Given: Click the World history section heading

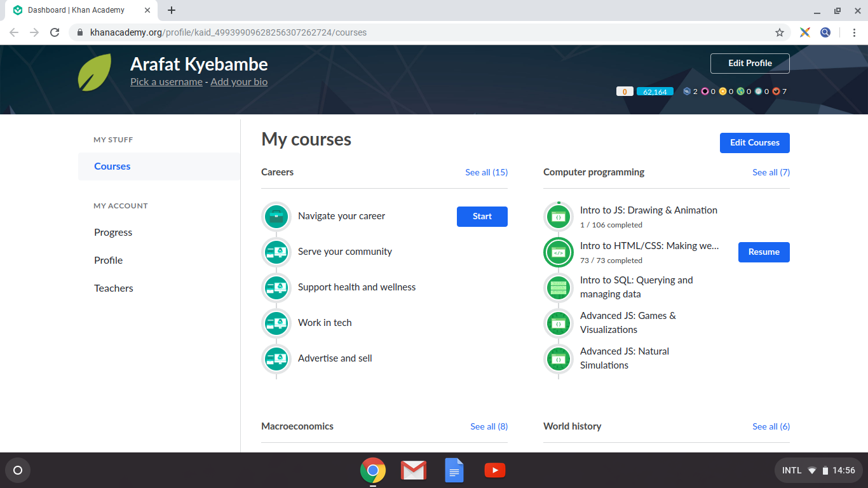Looking at the screenshot, I should (x=573, y=426).
